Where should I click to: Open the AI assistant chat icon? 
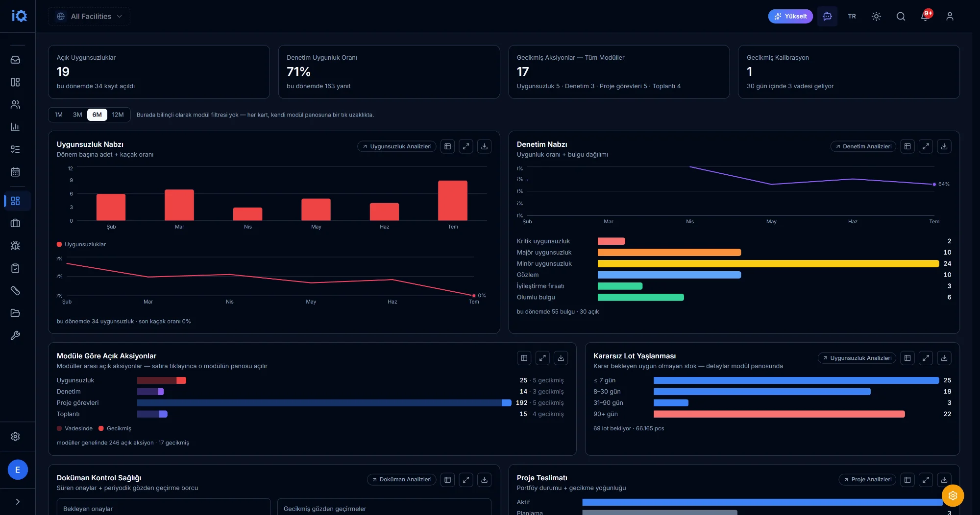coord(827,16)
